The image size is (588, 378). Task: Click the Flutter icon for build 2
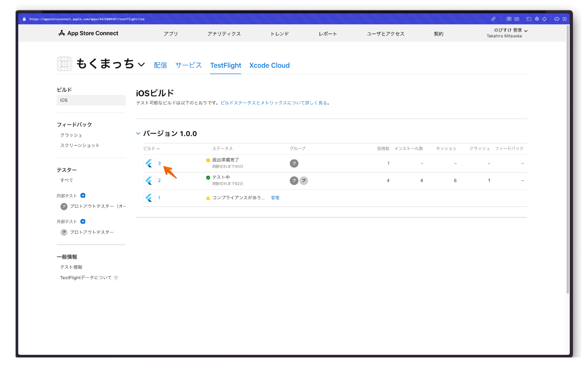tap(149, 180)
